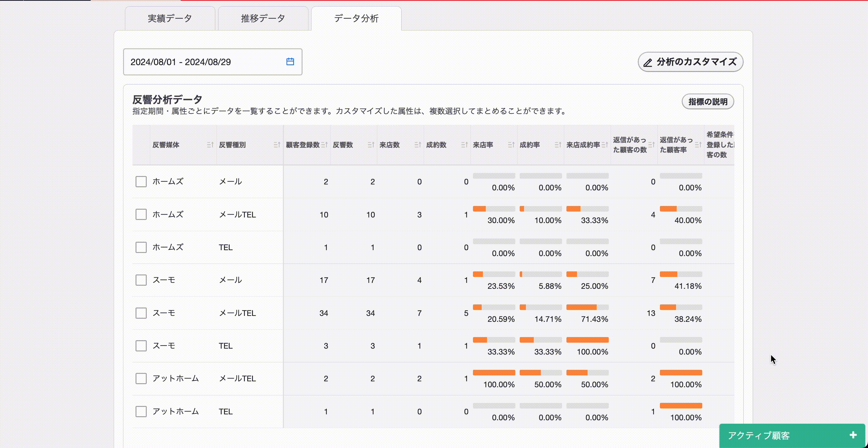Check the アットホーム TEL row checkbox
The image size is (868, 448).
coord(141,411)
